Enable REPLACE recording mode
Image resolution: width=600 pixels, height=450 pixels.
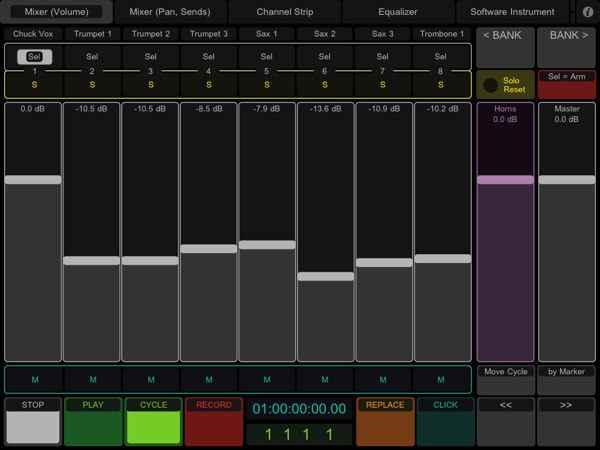click(x=385, y=420)
